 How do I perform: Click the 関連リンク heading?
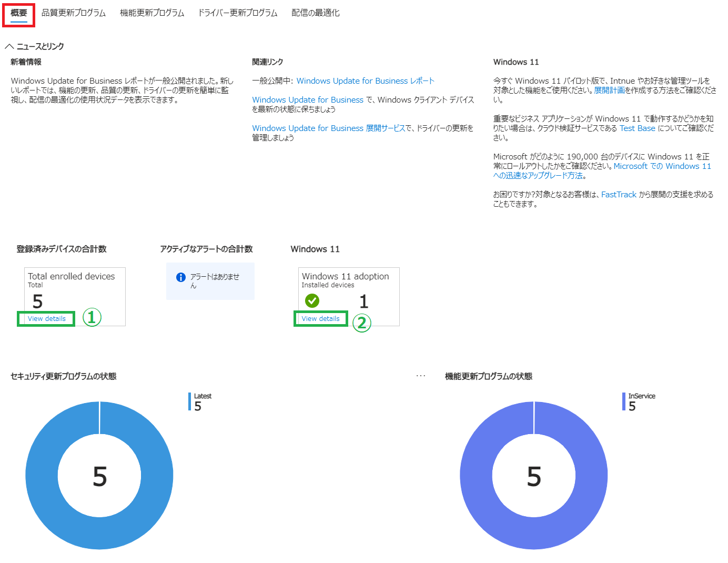point(268,62)
